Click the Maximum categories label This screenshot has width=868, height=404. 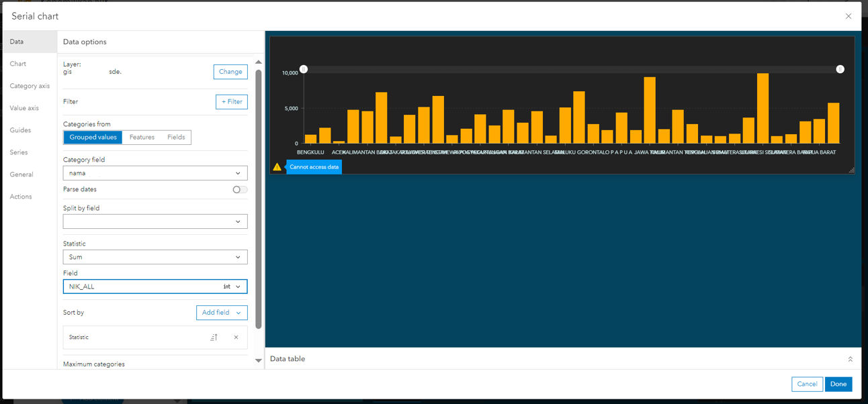tap(94, 364)
